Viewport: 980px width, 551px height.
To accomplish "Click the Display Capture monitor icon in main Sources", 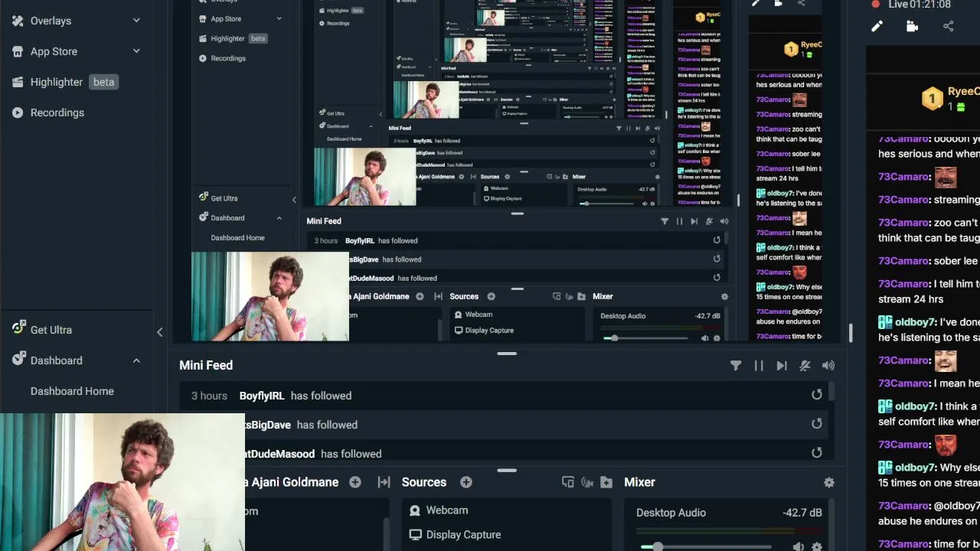I will pyautogui.click(x=415, y=535).
